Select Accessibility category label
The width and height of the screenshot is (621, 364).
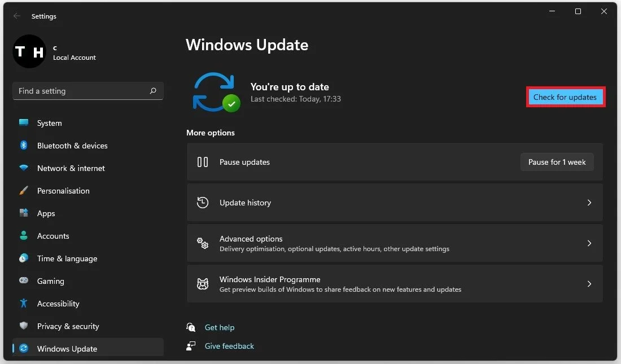pos(58,304)
